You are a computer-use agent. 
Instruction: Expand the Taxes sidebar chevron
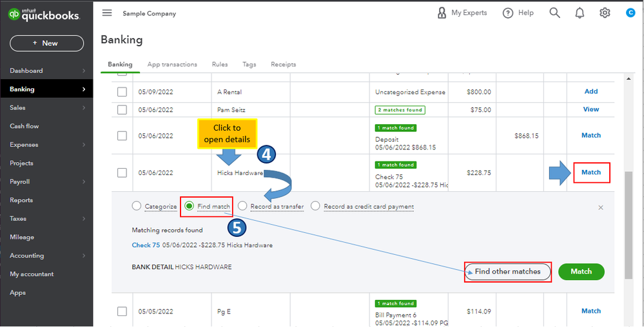coord(84,218)
